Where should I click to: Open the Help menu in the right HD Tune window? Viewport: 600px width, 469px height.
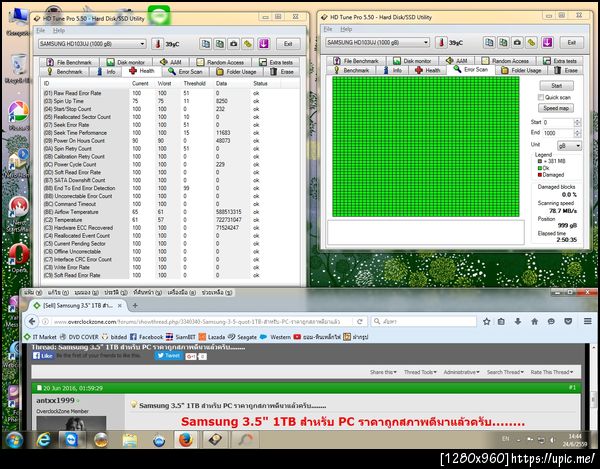click(346, 29)
